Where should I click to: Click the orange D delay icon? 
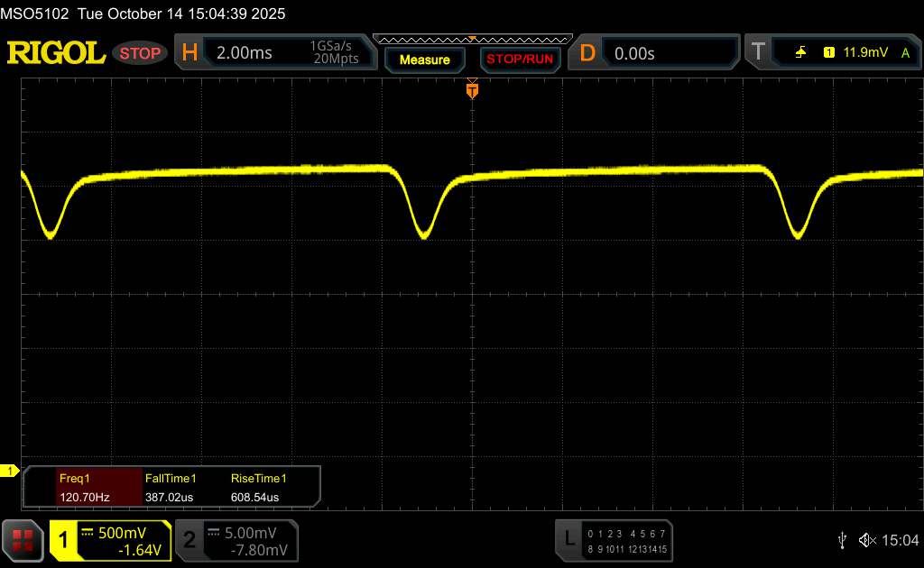587,53
